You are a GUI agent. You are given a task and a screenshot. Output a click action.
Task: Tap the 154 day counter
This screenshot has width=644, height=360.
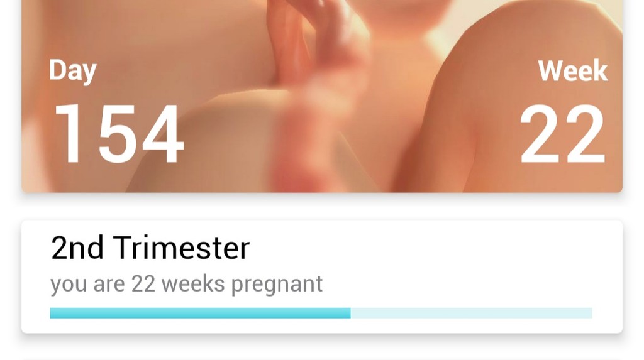point(119,133)
